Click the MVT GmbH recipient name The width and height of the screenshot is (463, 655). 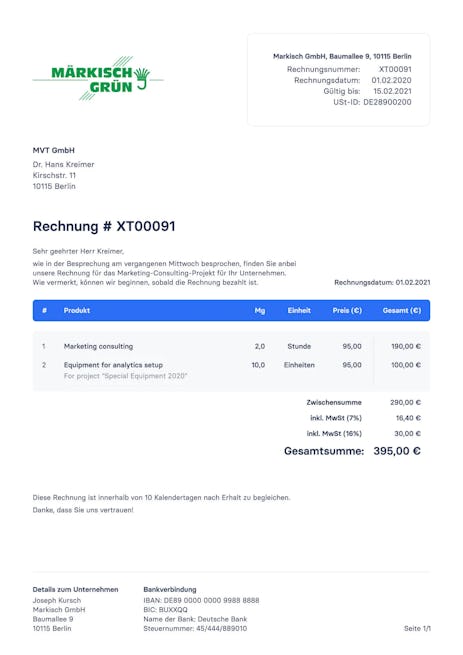(x=53, y=150)
